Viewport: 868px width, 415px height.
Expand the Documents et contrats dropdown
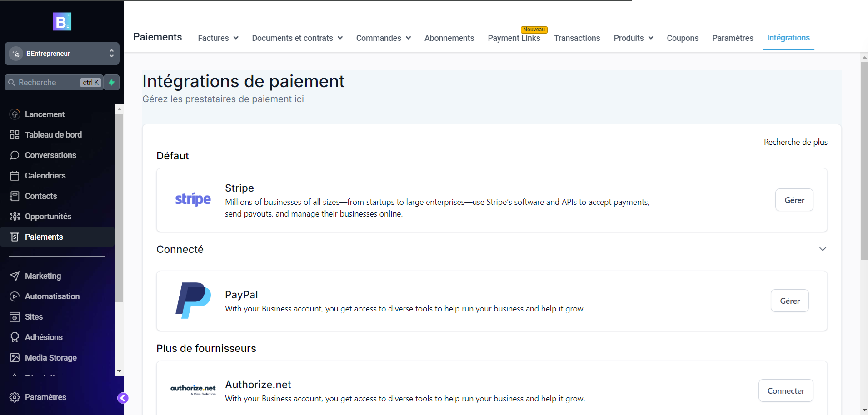(x=297, y=38)
